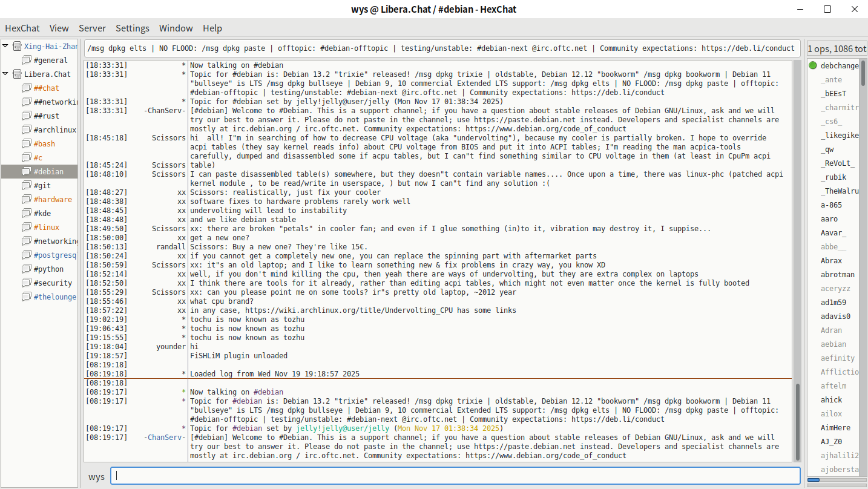Open the Help menu
The image size is (868, 489).
click(x=212, y=28)
